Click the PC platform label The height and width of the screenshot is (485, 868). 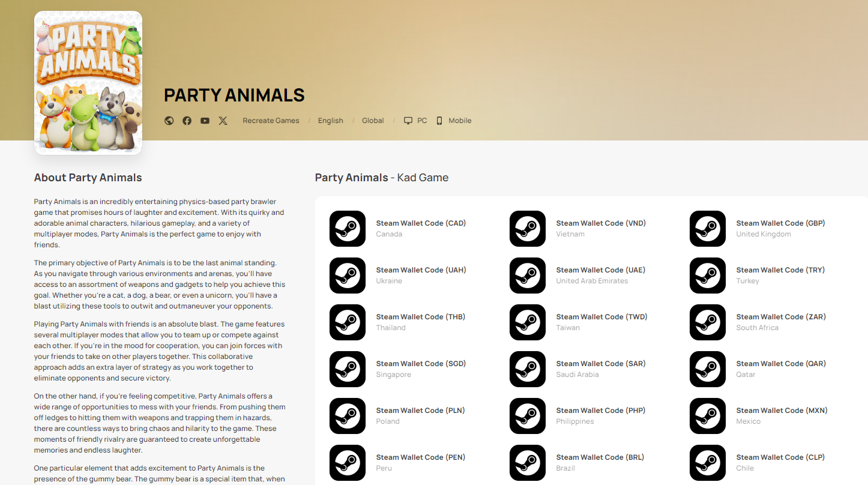click(x=422, y=121)
